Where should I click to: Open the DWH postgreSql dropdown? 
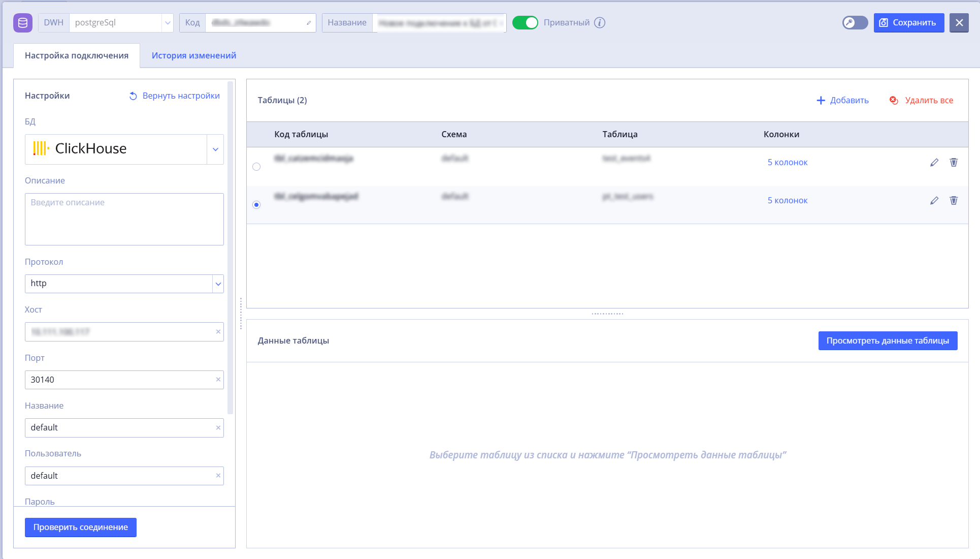point(168,23)
